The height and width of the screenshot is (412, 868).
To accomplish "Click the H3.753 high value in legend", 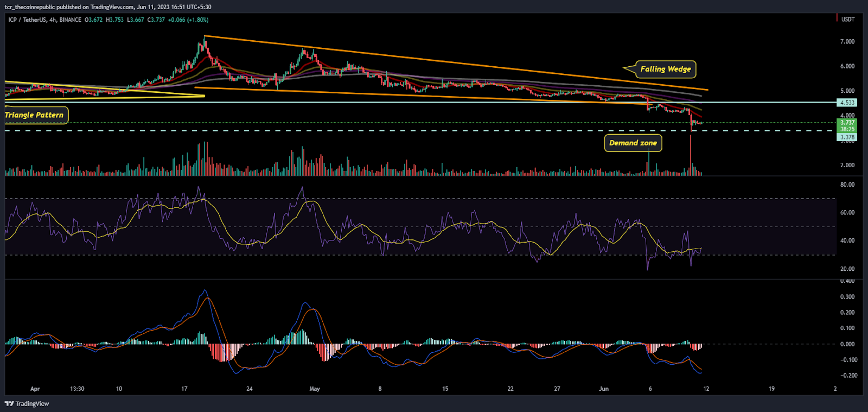I will coord(114,20).
